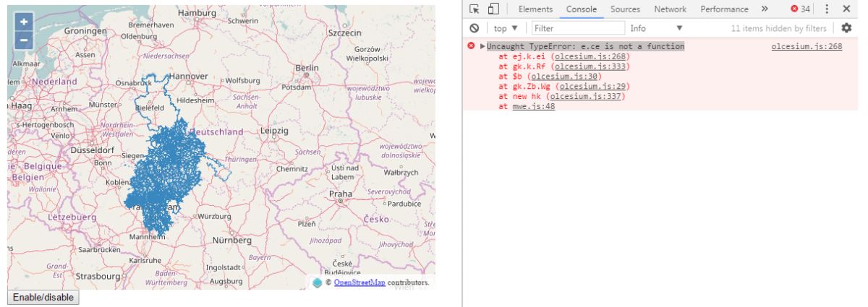Zoom in on the map

[x=24, y=22]
